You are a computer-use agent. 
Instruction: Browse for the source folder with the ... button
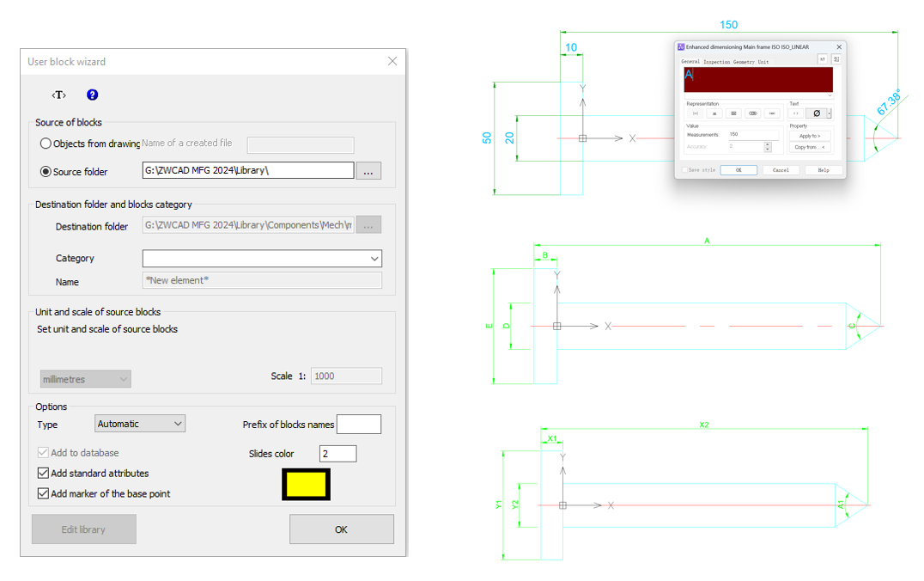[x=368, y=171]
